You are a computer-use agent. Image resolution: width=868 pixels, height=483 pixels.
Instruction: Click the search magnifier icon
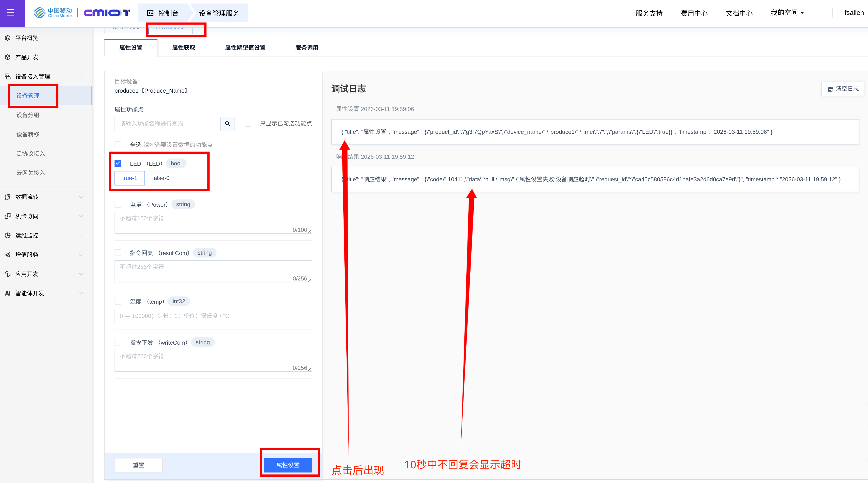tap(228, 124)
